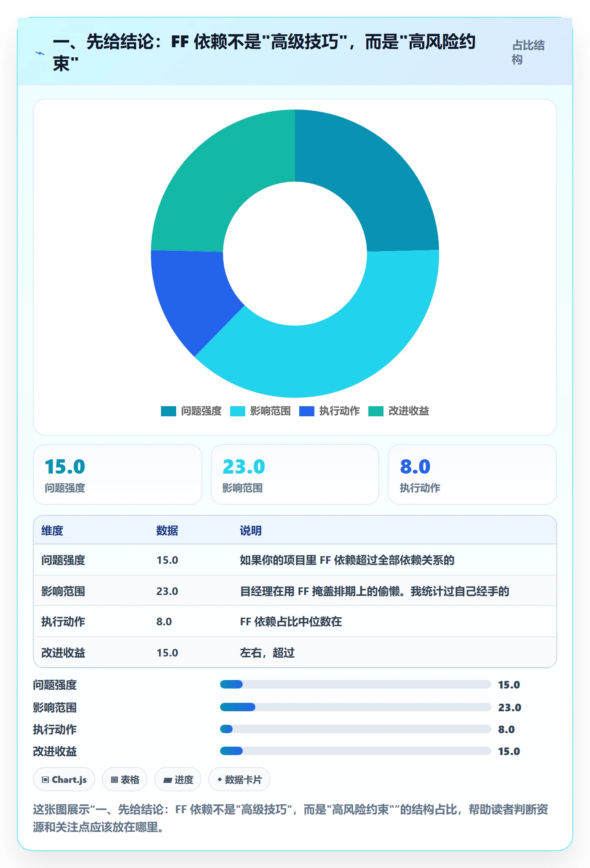Click the 进度 tag chip
The width and height of the screenshot is (590, 868).
[x=178, y=780]
